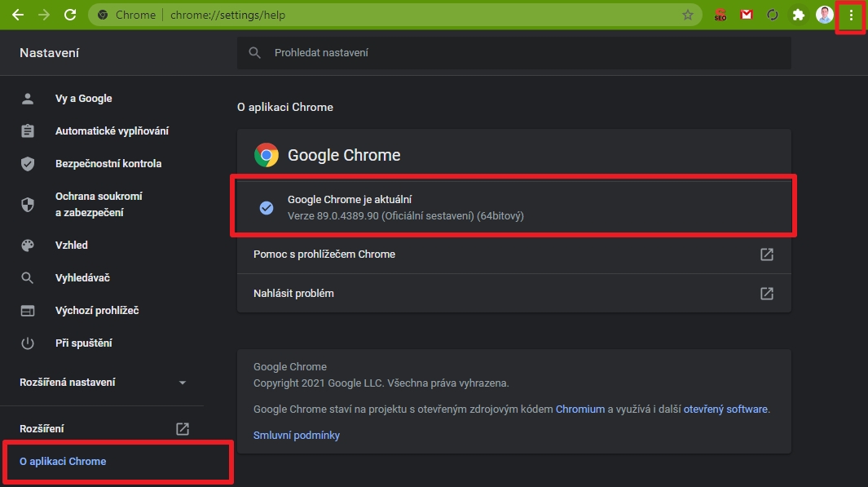The image size is (868, 487).
Task: Click the forward navigation arrow
Action: (x=44, y=15)
